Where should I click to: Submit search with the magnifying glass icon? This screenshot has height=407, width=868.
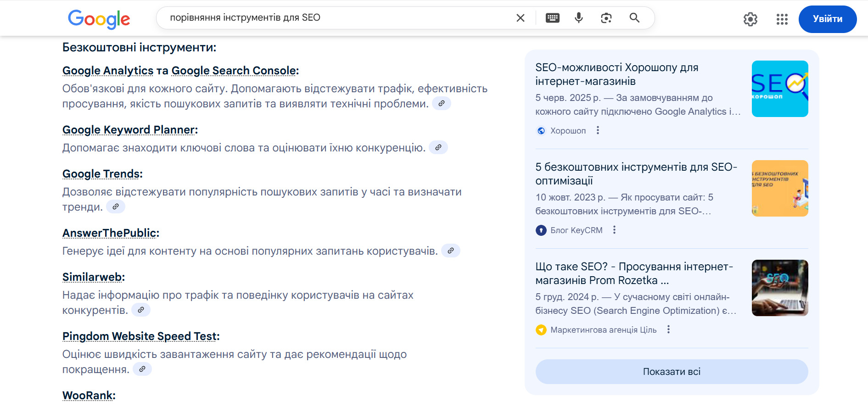[x=634, y=18]
